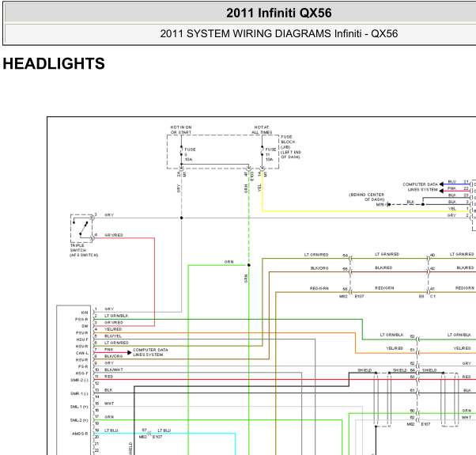Click the "GRY/RED" label at triple switch terminal 4
This screenshot has width=476, height=455.
[114, 235]
